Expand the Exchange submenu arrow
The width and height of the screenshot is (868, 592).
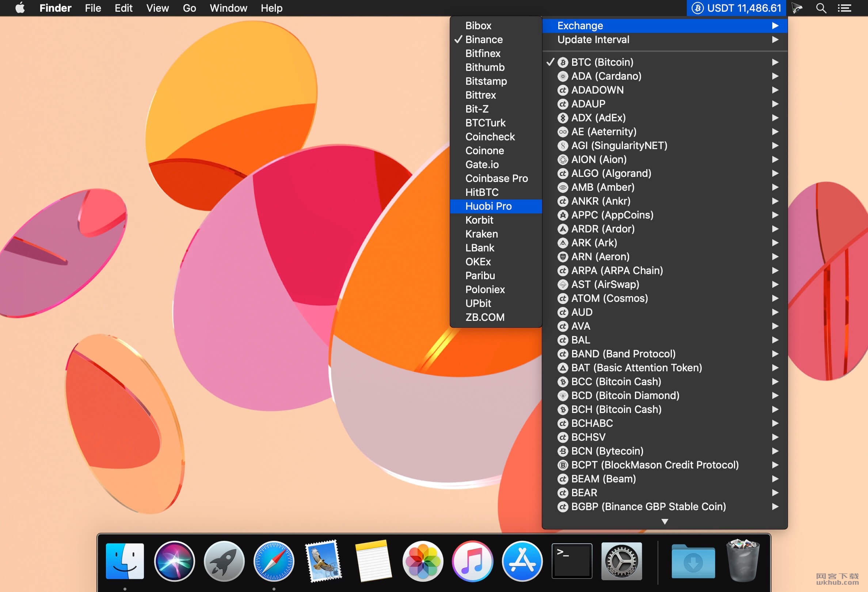[x=775, y=26]
